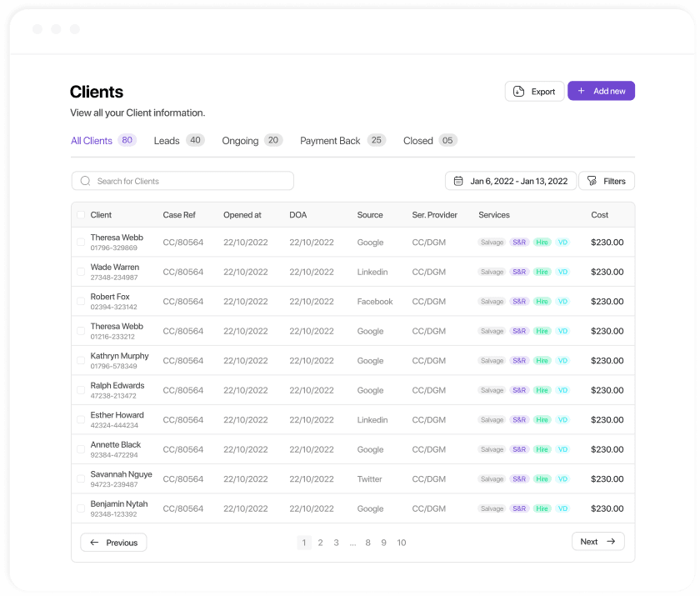Select the Kathryn Murphy row checkbox

[81, 361]
